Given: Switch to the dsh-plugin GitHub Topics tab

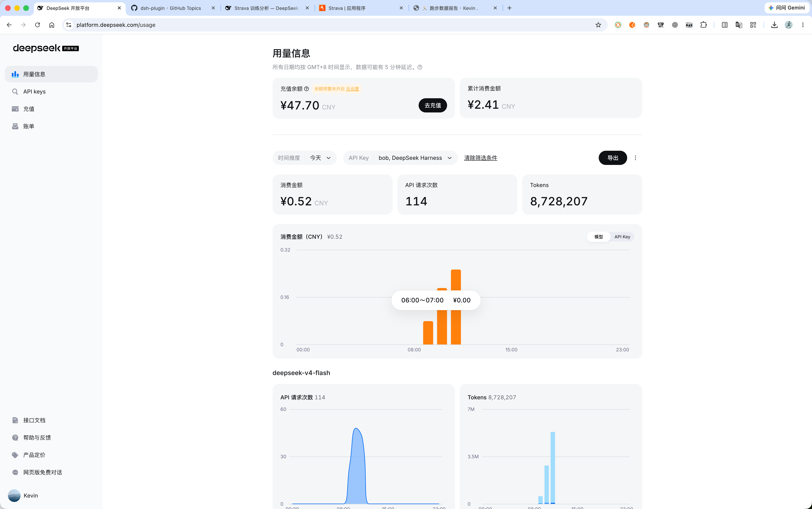Looking at the screenshot, I should [170, 8].
